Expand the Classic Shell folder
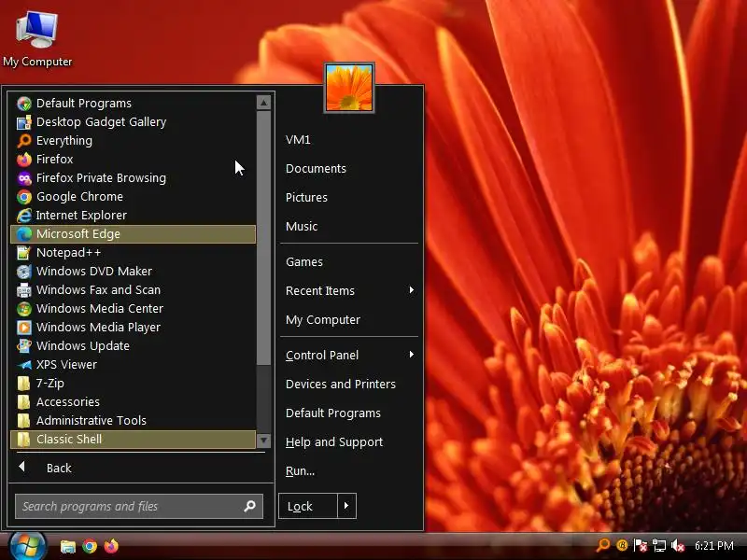This screenshot has width=747, height=560. click(134, 439)
